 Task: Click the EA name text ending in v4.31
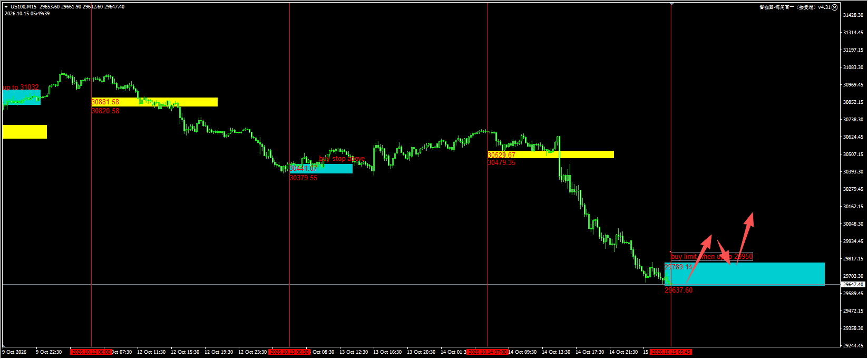pyautogui.click(x=795, y=7)
